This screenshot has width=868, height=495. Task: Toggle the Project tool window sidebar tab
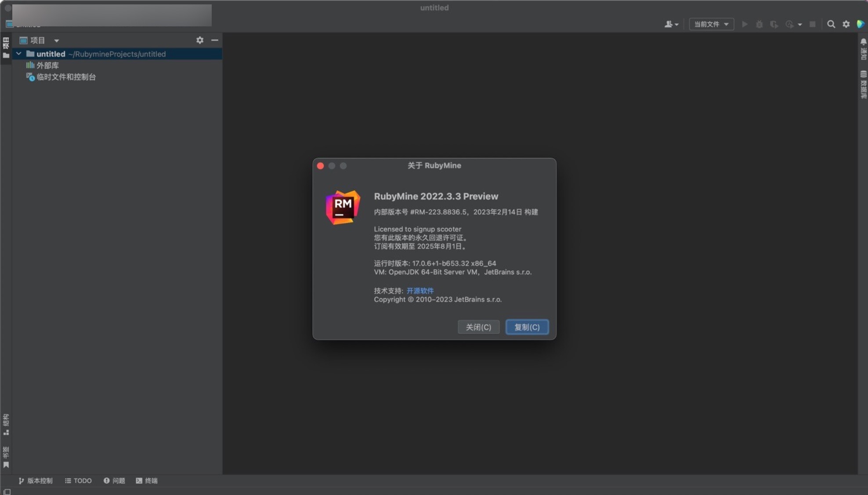[x=6, y=48]
